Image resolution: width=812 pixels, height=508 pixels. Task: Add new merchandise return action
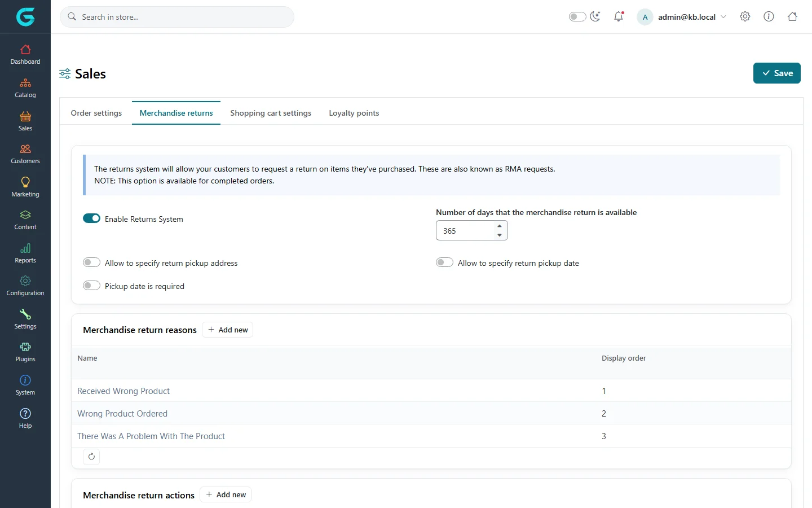coord(226,494)
